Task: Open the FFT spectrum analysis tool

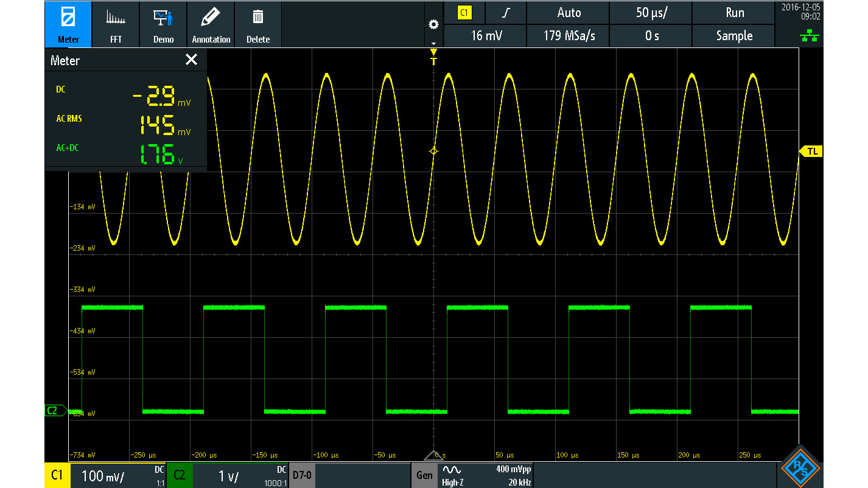Action: (x=116, y=24)
